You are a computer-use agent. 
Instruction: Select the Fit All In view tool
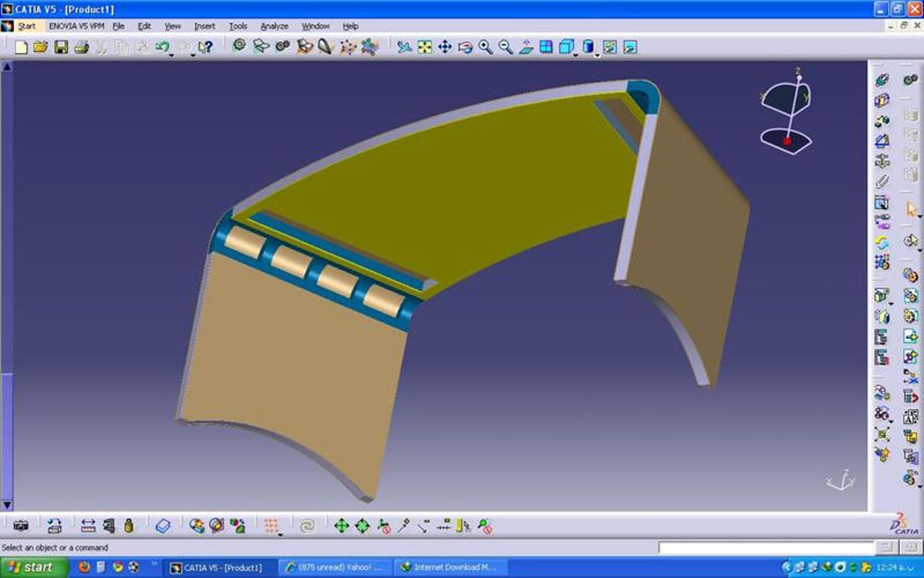(x=425, y=47)
